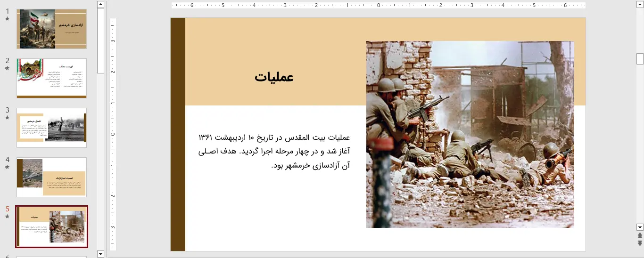Select slide 1 thumbnail titled آزادسازی خرمشهر

52,29
